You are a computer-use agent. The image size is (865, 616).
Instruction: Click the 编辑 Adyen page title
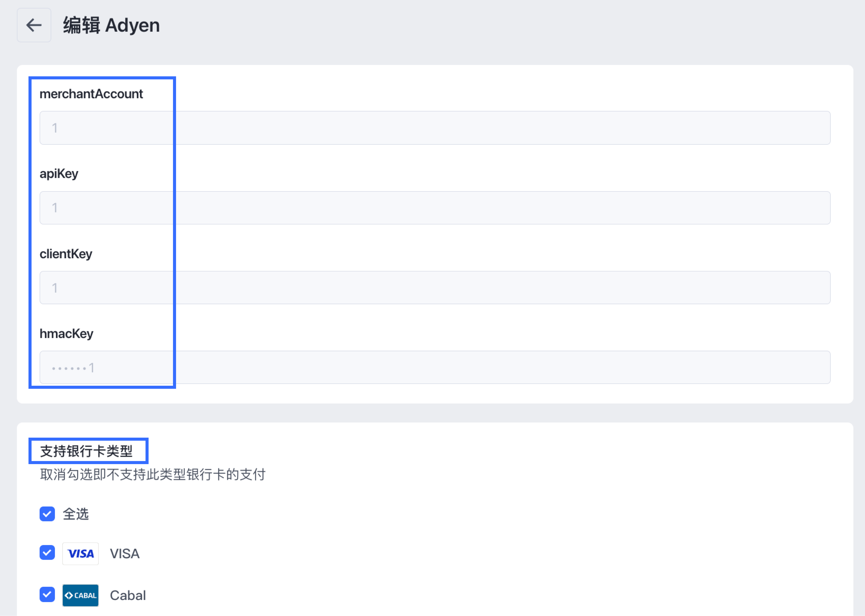pyautogui.click(x=111, y=25)
